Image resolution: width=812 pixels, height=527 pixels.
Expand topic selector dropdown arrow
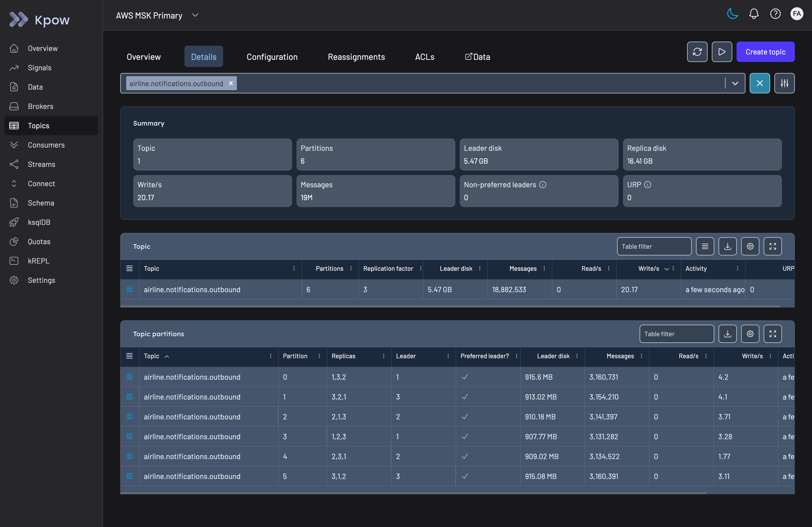(735, 83)
